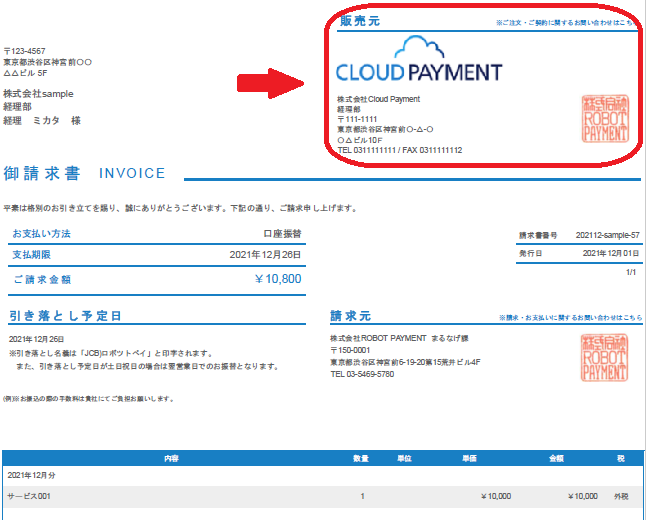Viewport: 646px width, 520px height.
Task: Click the 単位 column header
Action: [404, 458]
